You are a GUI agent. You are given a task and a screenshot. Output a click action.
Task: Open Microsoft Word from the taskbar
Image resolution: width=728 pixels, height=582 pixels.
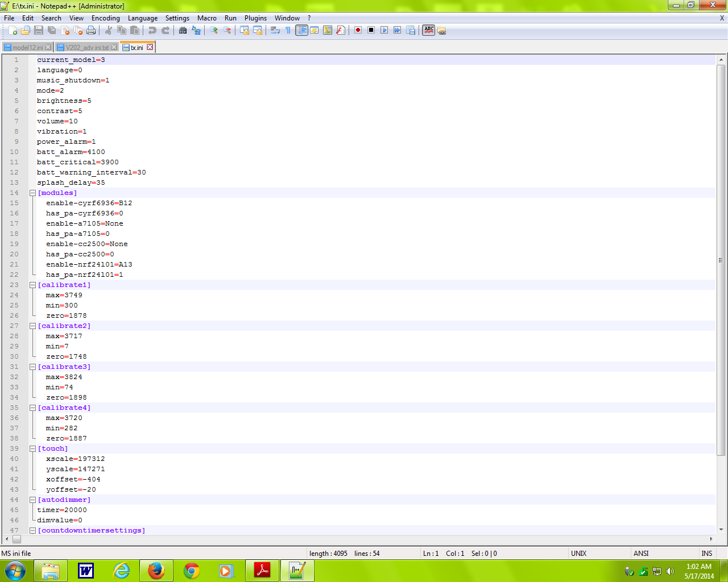[86, 571]
